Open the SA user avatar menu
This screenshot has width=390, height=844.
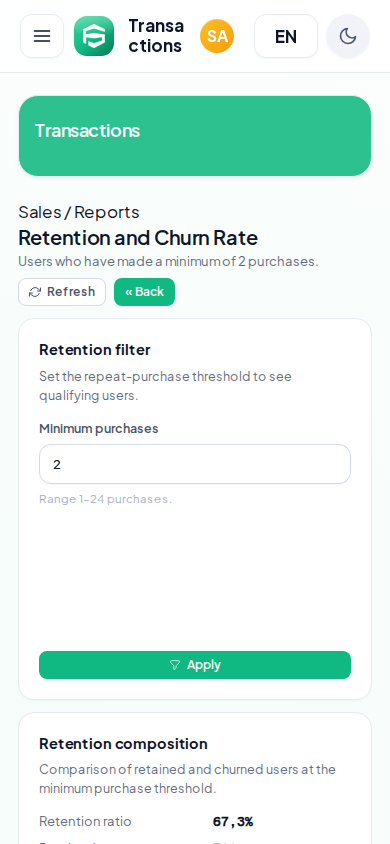[x=217, y=36]
